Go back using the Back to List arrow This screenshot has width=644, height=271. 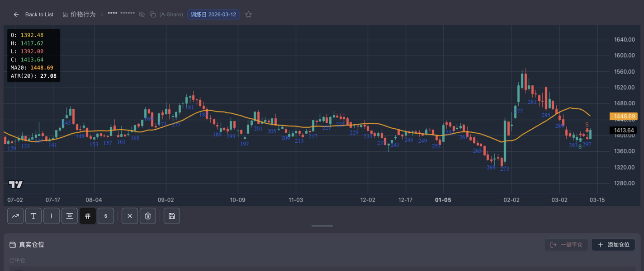tap(16, 14)
